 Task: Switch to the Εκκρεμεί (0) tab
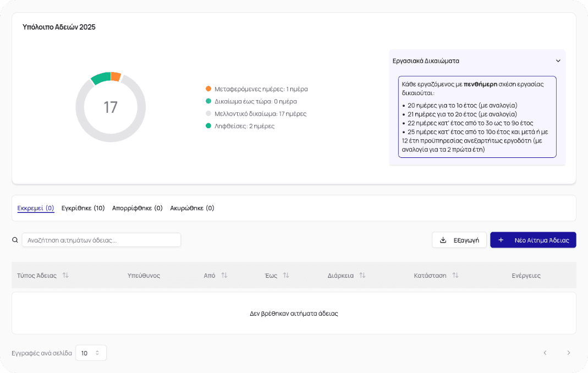pyautogui.click(x=36, y=208)
